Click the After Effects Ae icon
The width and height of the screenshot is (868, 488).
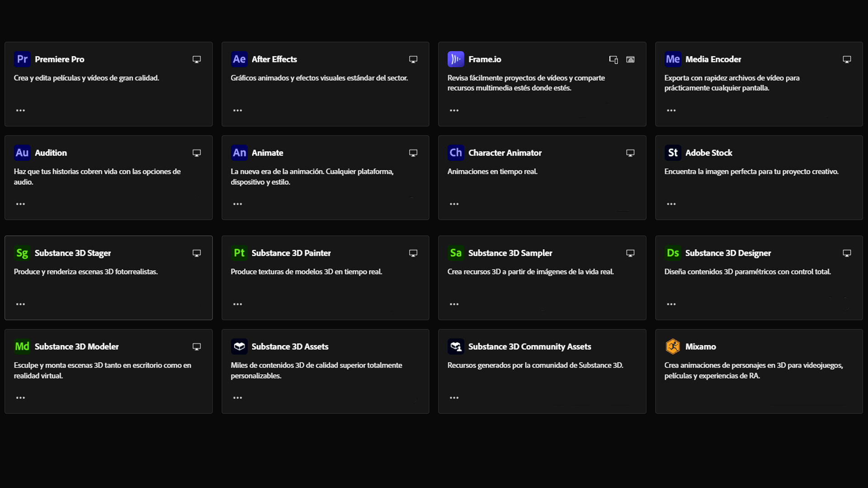[x=239, y=59]
